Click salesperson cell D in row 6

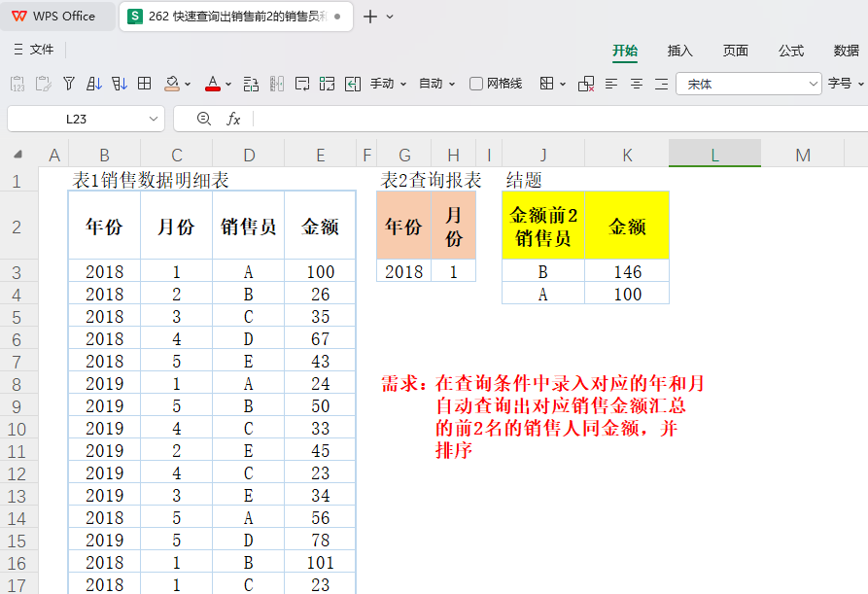(248, 338)
